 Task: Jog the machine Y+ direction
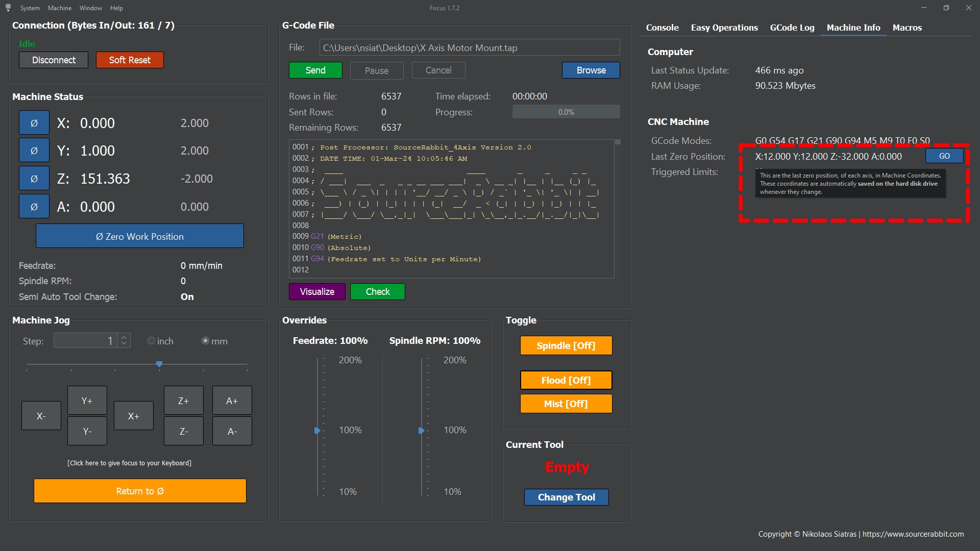87,400
